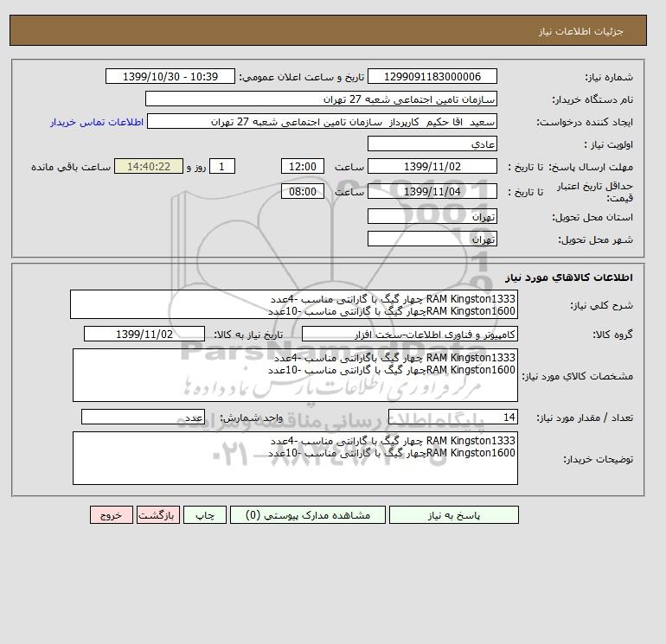The width and height of the screenshot is (666, 644).
Task: Click the price validity time field 08:00
Action: coord(303,191)
